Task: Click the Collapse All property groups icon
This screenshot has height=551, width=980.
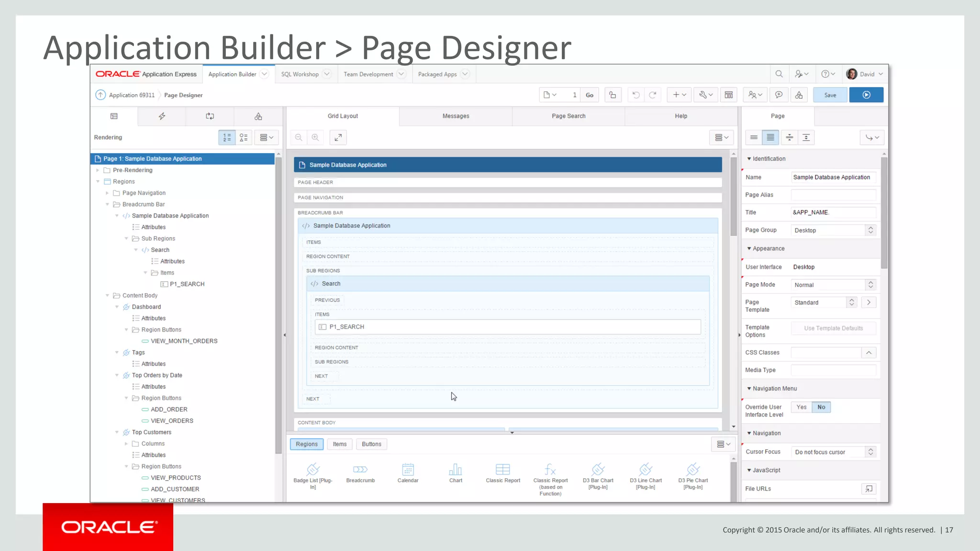Action: coord(790,137)
